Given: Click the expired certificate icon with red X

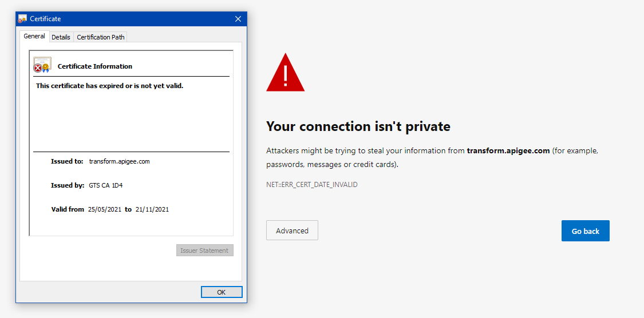Looking at the screenshot, I should [42, 65].
